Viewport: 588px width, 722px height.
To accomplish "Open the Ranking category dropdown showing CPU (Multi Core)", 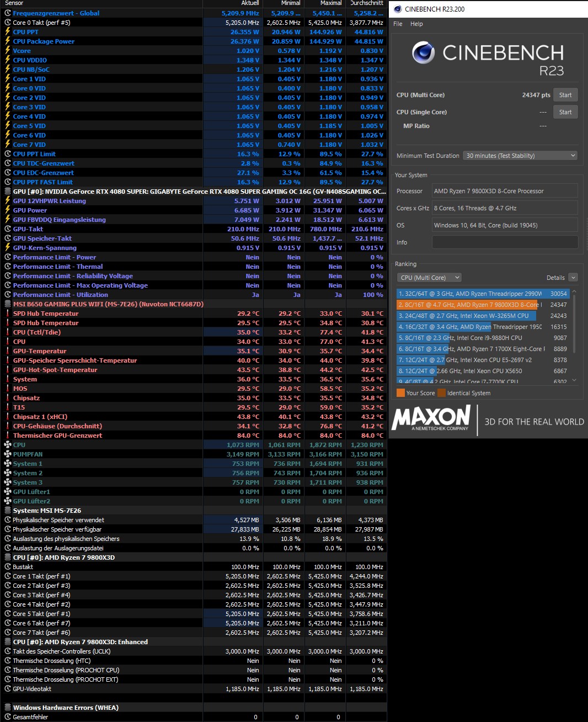I will (x=429, y=277).
